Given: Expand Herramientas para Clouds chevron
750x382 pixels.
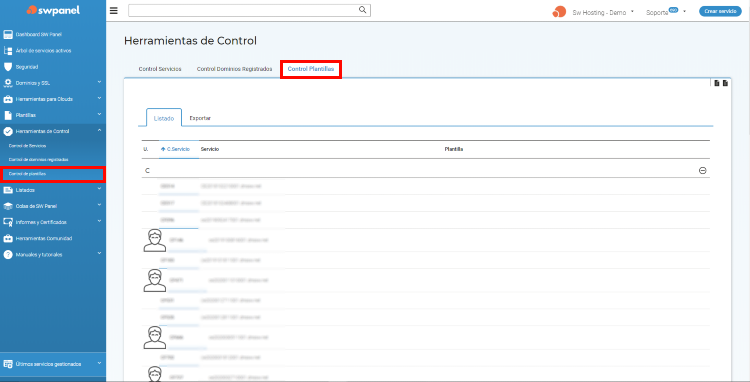Looking at the screenshot, I should 99,98.
